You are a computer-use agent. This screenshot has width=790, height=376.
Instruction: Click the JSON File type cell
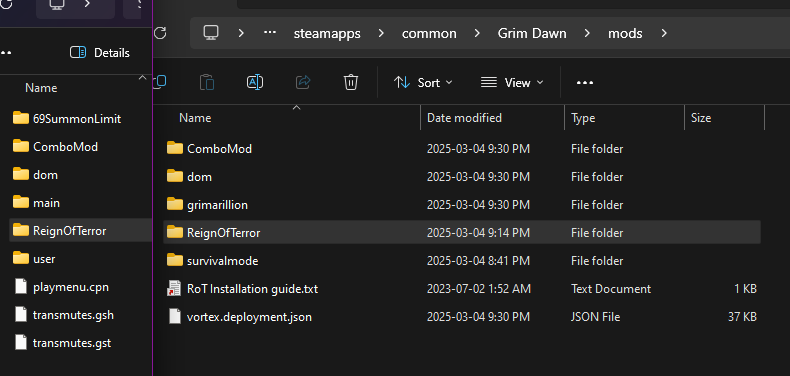[596, 317]
